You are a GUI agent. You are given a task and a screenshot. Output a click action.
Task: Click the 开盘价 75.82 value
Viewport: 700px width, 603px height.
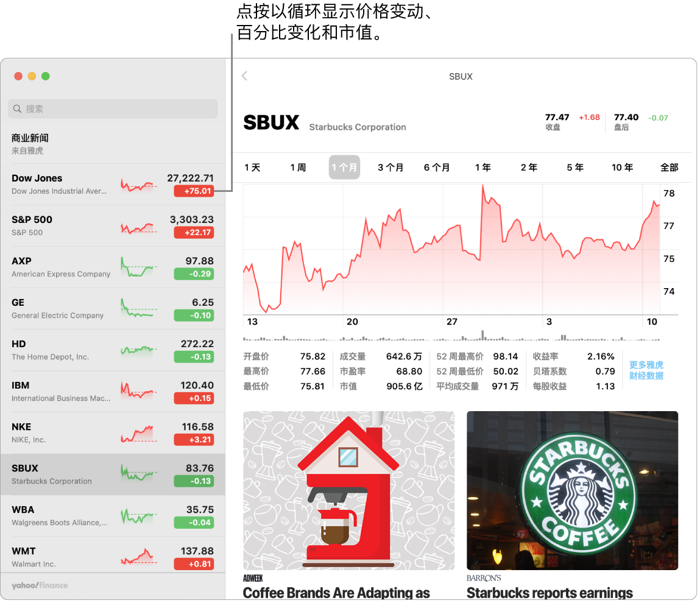point(313,356)
